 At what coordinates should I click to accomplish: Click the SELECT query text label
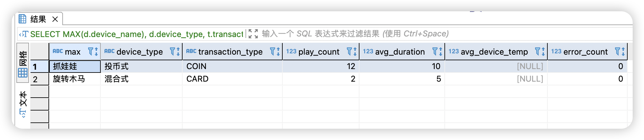point(135,34)
